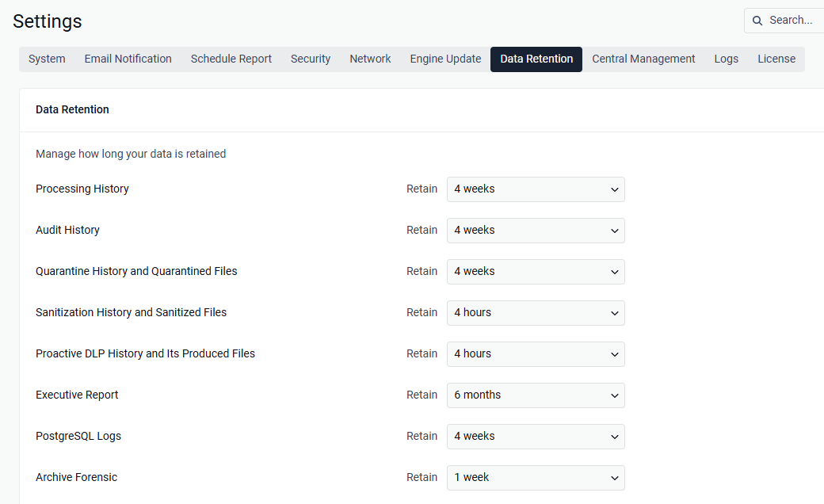This screenshot has width=824, height=504.
Task: View the License tab
Action: (776, 59)
